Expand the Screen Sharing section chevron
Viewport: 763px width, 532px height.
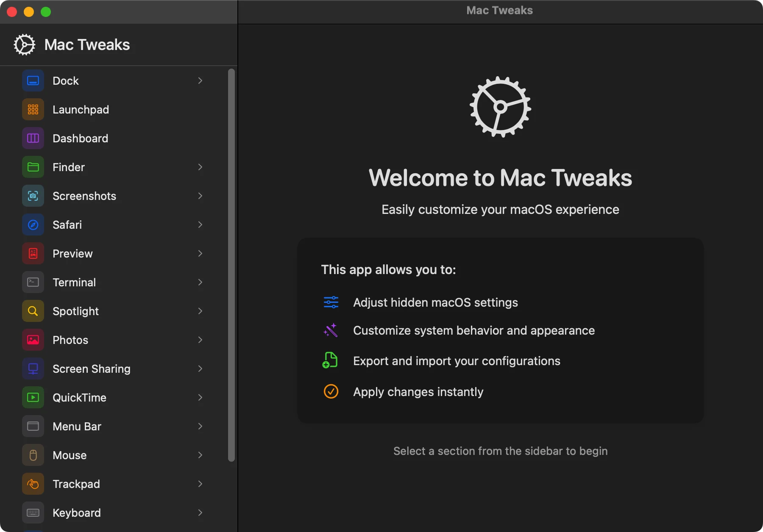click(200, 369)
